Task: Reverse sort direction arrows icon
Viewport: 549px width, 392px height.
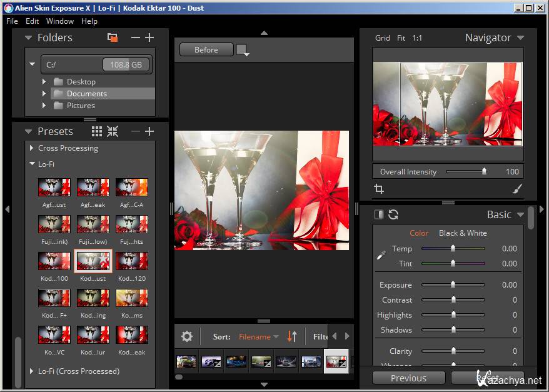Action: [292, 336]
